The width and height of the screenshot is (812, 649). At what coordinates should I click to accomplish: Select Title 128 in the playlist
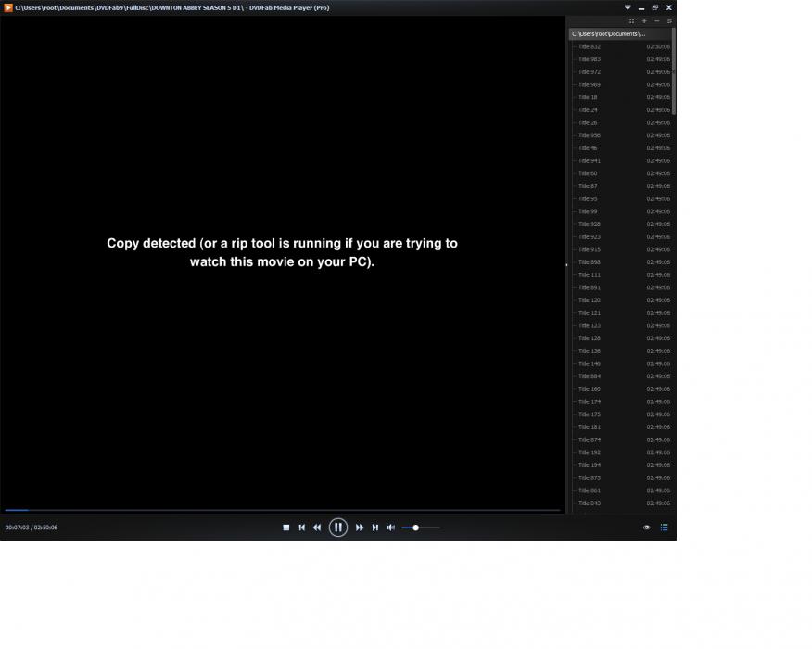click(x=621, y=338)
